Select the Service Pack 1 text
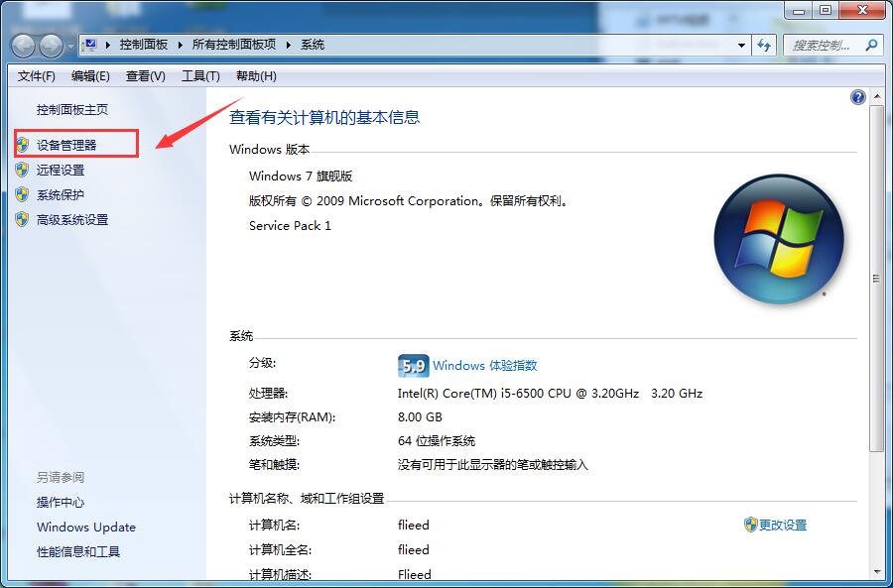The width and height of the screenshot is (893, 588). [x=290, y=225]
